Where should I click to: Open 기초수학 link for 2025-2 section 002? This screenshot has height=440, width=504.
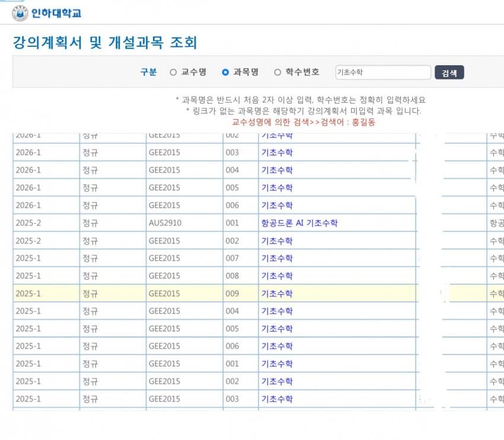point(277,241)
